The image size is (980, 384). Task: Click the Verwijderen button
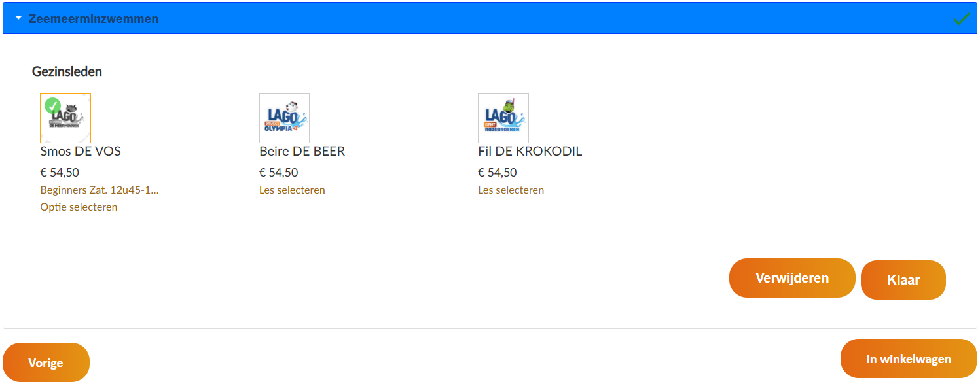(792, 278)
